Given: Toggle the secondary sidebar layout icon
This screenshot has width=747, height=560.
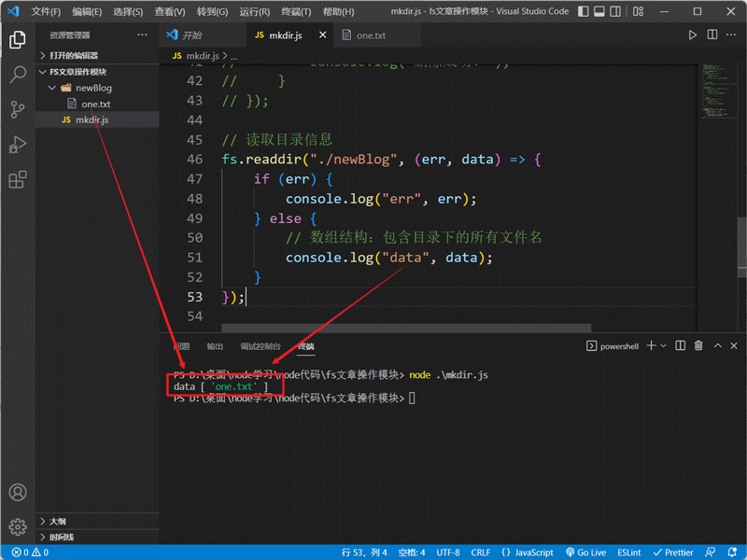Looking at the screenshot, I should (615, 11).
